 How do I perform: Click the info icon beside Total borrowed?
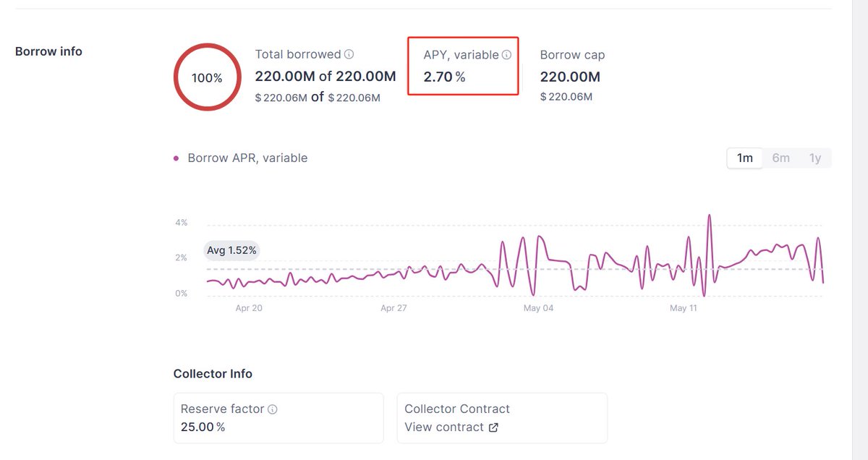(349, 54)
